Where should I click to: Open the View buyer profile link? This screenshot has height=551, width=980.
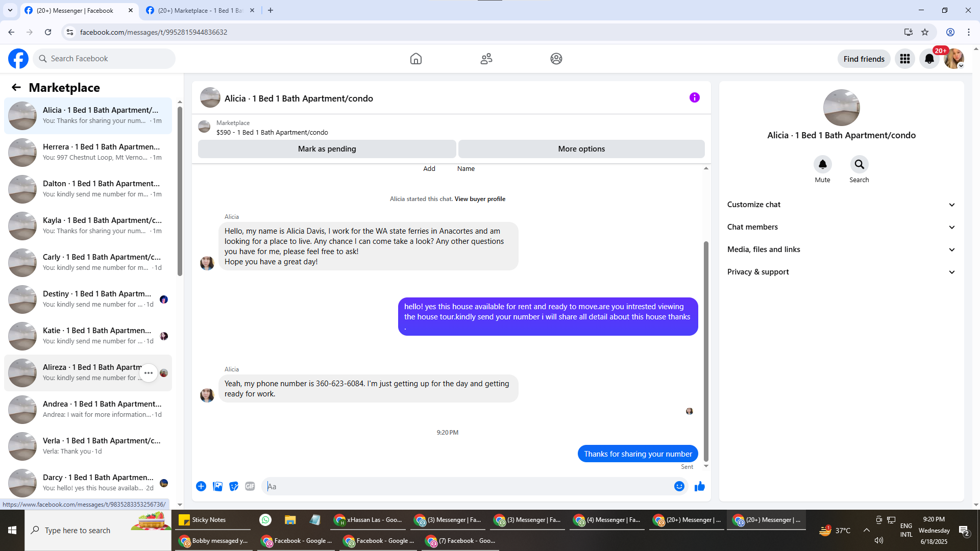pos(480,199)
